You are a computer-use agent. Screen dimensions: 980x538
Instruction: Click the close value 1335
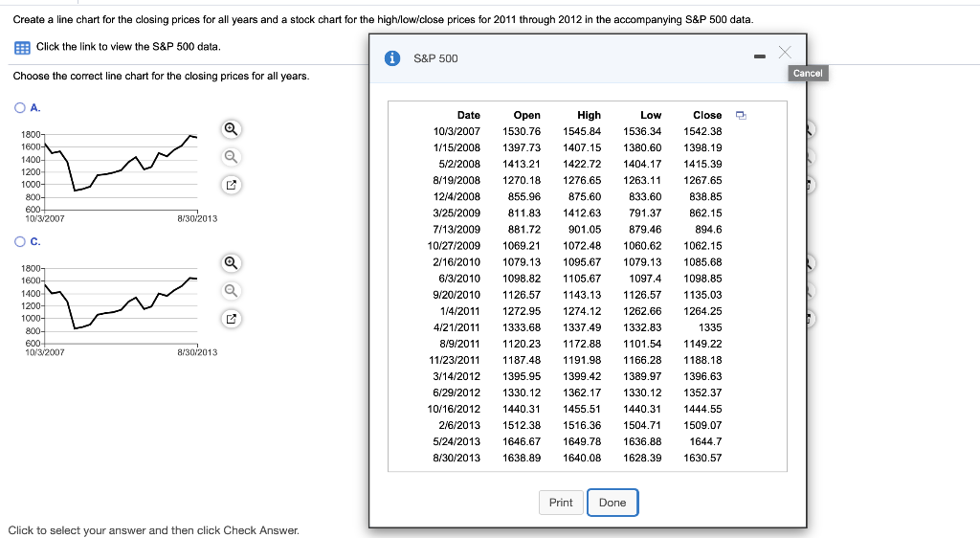[x=711, y=327]
